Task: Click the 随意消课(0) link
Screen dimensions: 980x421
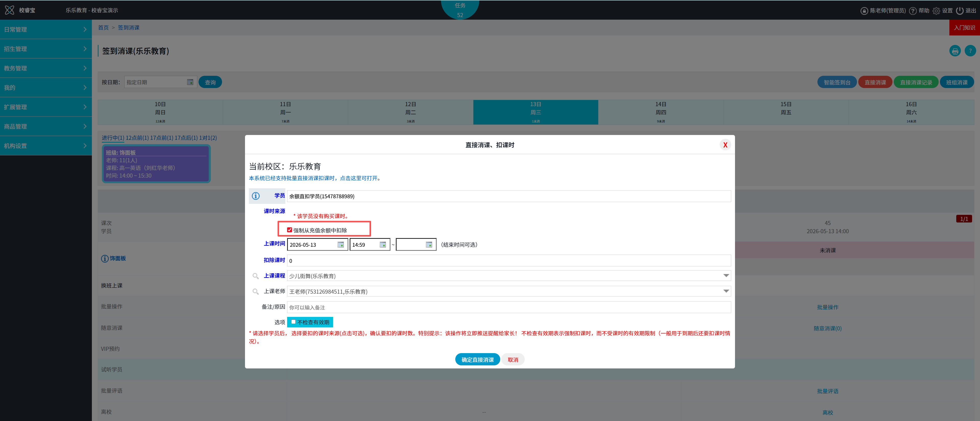Action: coord(827,328)
